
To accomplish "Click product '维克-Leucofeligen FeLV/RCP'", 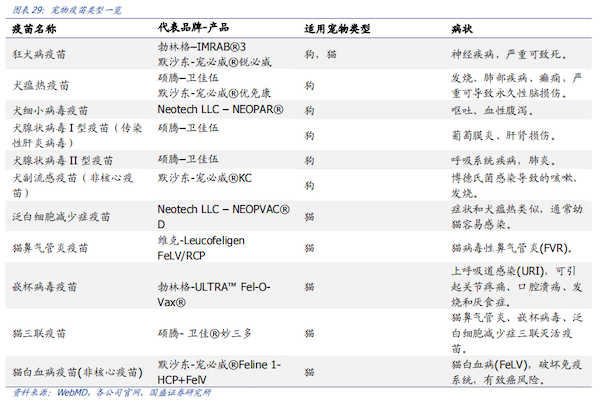I will [201, 248].
